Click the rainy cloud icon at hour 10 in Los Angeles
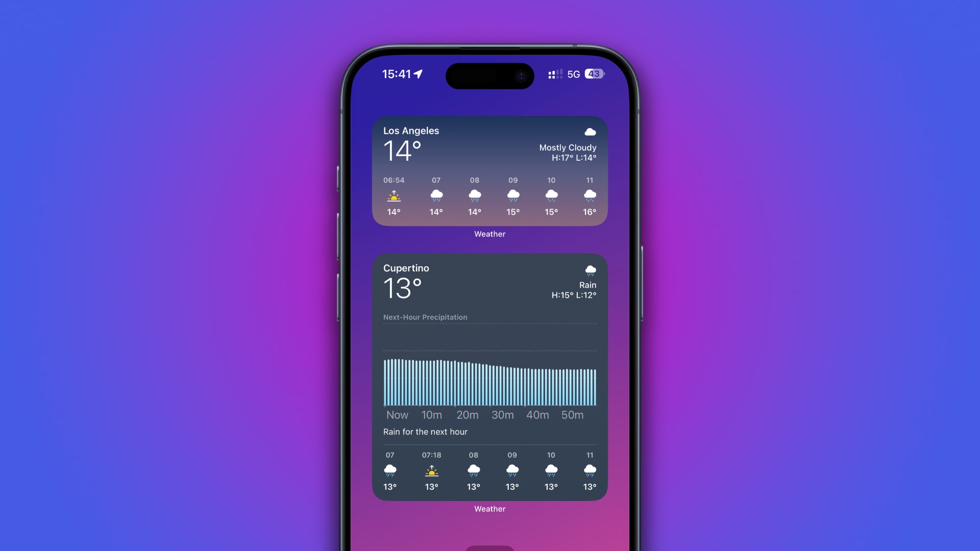This screenshot has height=551, width=980. 551,195
